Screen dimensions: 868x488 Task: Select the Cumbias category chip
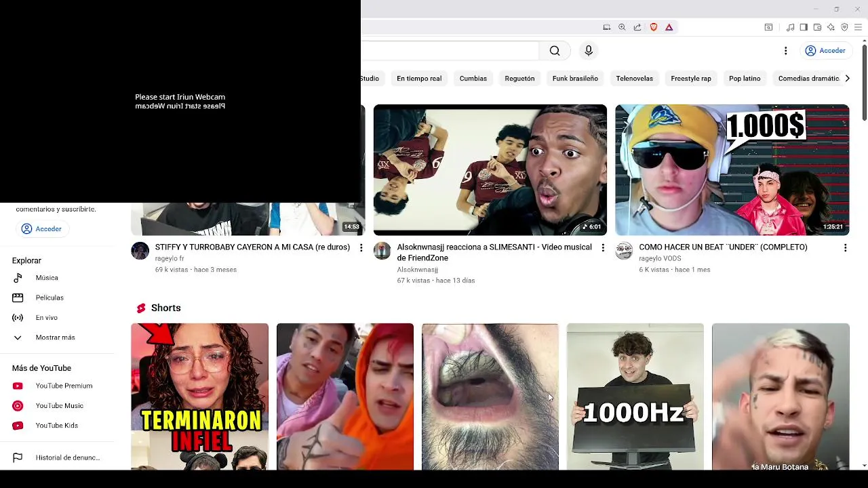[473, 79]
